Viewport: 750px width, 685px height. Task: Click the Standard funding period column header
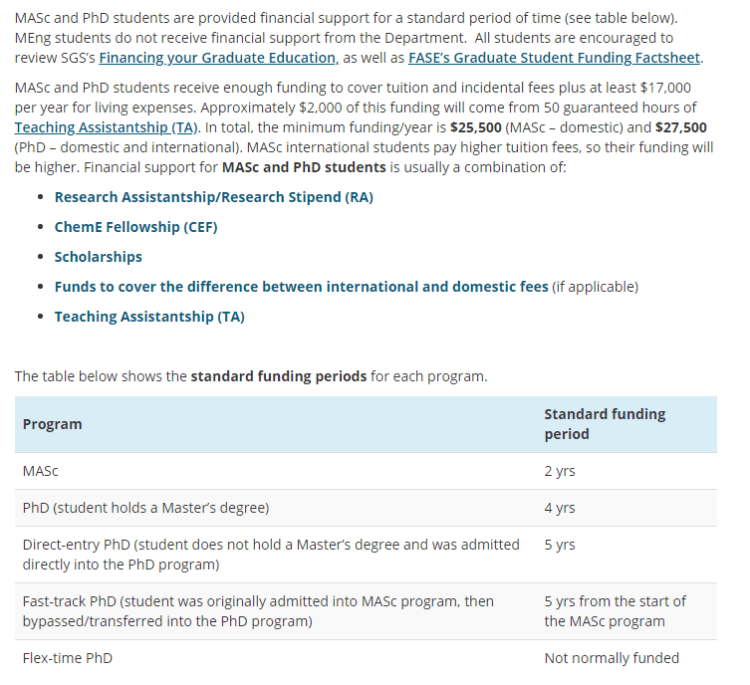pyautogui.click(x=604, y=424)
